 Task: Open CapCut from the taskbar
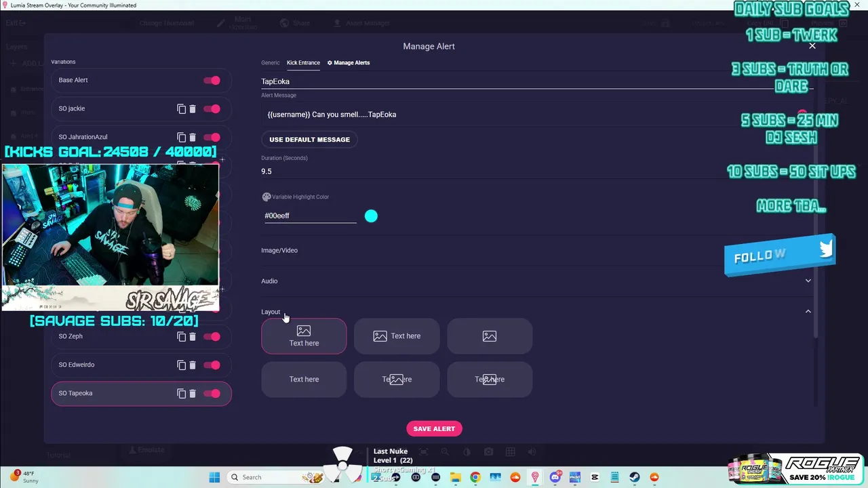pos(595,477)
